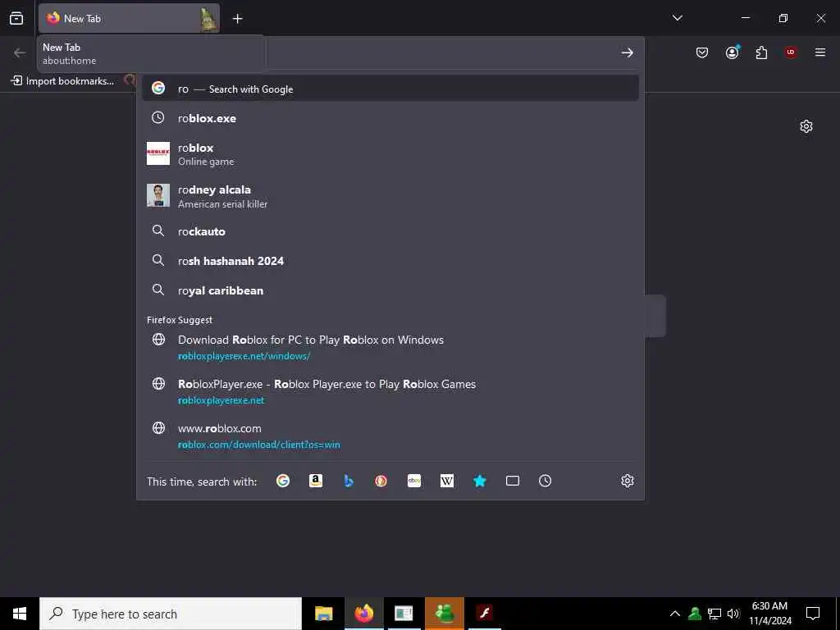This screenshot has height=630, width=840.
Task: Search open tabs with the tab icon
Action: (513, 481)
